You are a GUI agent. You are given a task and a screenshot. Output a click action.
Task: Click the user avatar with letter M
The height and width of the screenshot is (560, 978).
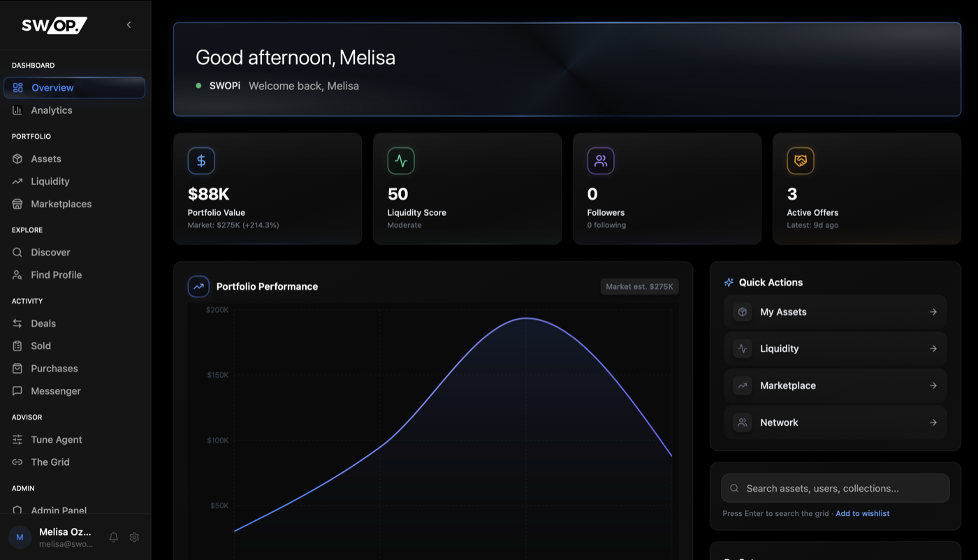pos(20,537)
